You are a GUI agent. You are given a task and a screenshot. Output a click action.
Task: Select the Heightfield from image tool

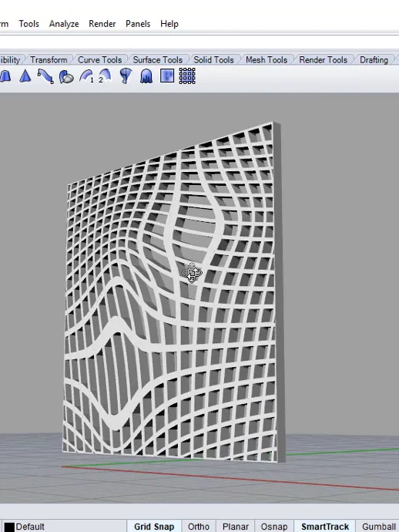click(x=167, y=76)
